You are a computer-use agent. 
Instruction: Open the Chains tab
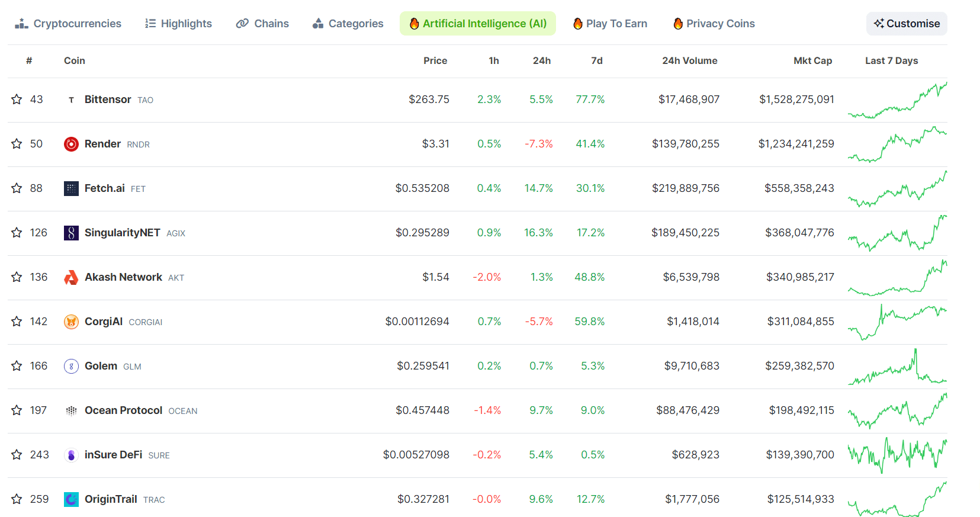(x=262, y=24)
